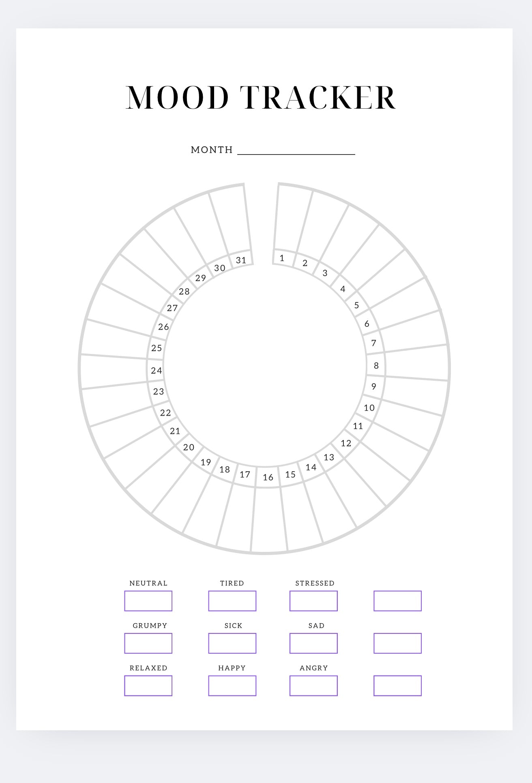Select the Happy color box

232,686
